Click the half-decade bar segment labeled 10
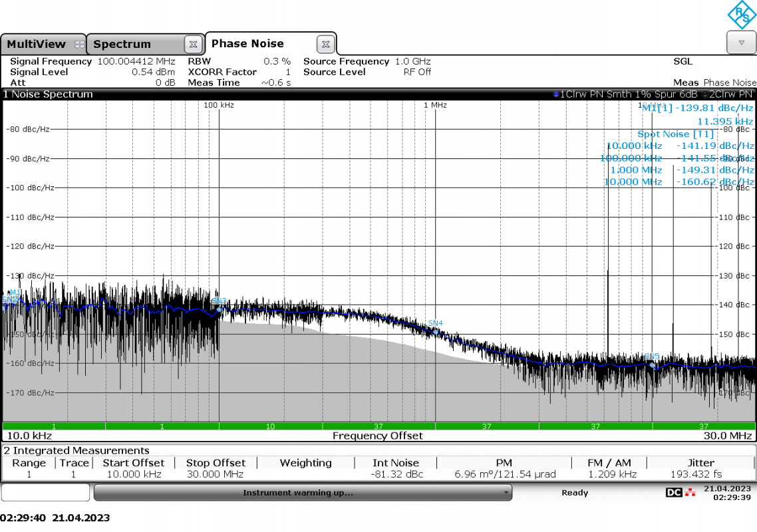The width and height of the screenshot is (757, 532). pyautogui.click(x=270, y=426)
